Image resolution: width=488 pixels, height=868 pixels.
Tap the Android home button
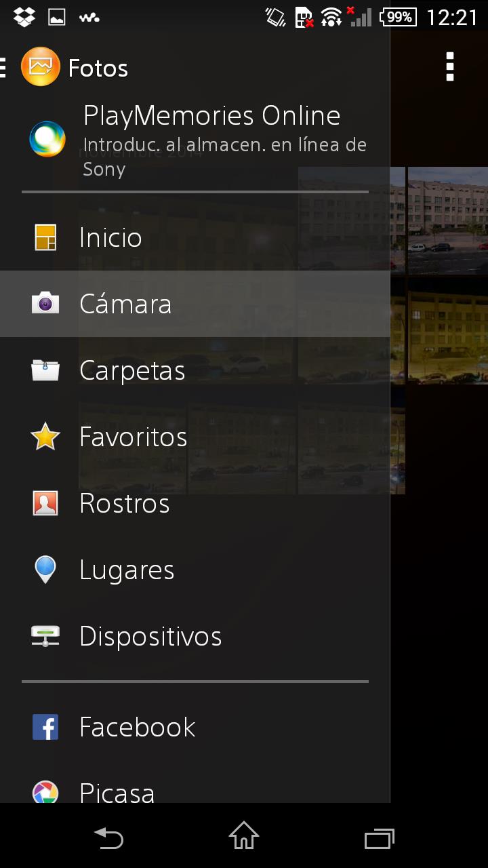pyautogui.click(x=244, y=836)
